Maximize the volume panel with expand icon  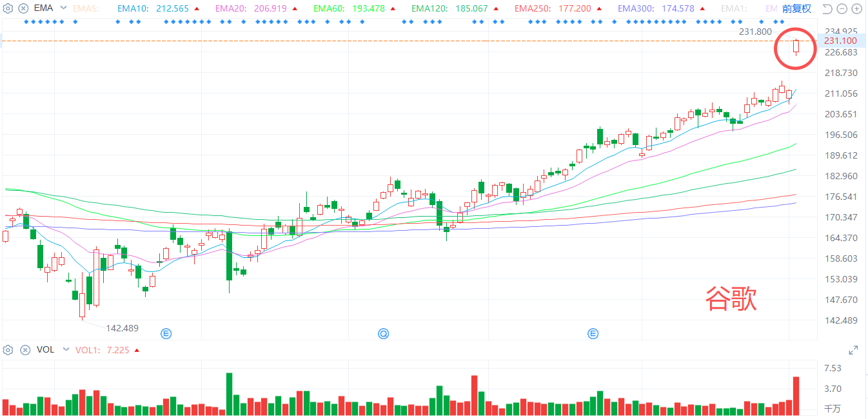tap(853, 350)
